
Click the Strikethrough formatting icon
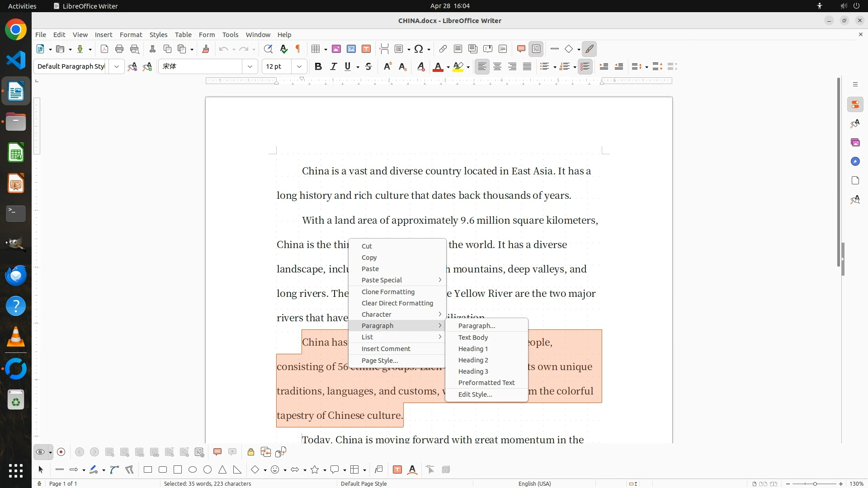tap(368, 67)
